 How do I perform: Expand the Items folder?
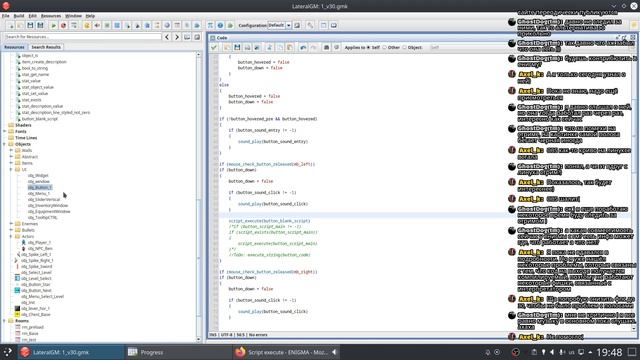pos(11,163)
